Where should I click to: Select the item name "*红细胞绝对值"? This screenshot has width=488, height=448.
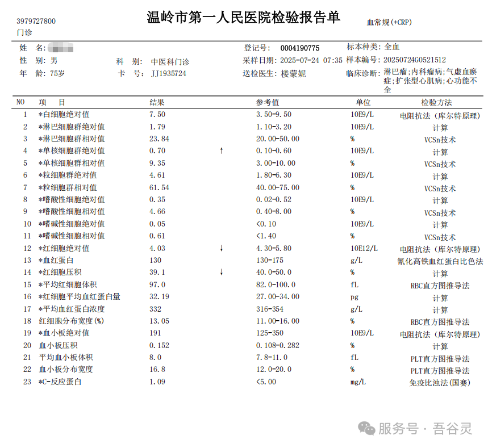coord(64,248)
